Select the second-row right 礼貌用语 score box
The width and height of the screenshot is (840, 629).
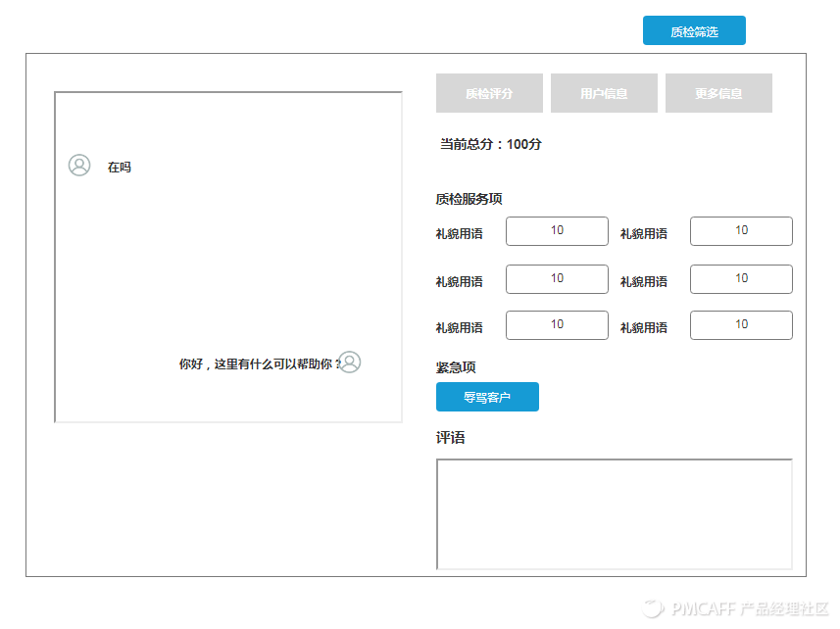click(741, 279)
